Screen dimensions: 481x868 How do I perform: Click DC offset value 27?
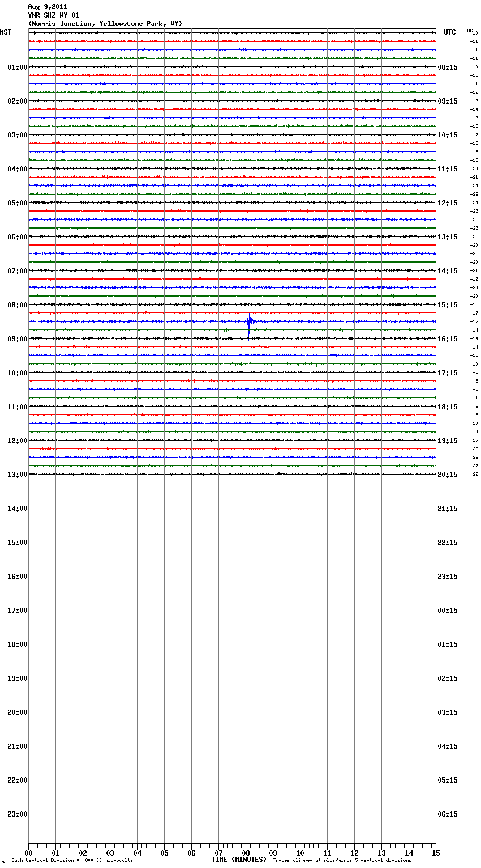coord(475,466)
